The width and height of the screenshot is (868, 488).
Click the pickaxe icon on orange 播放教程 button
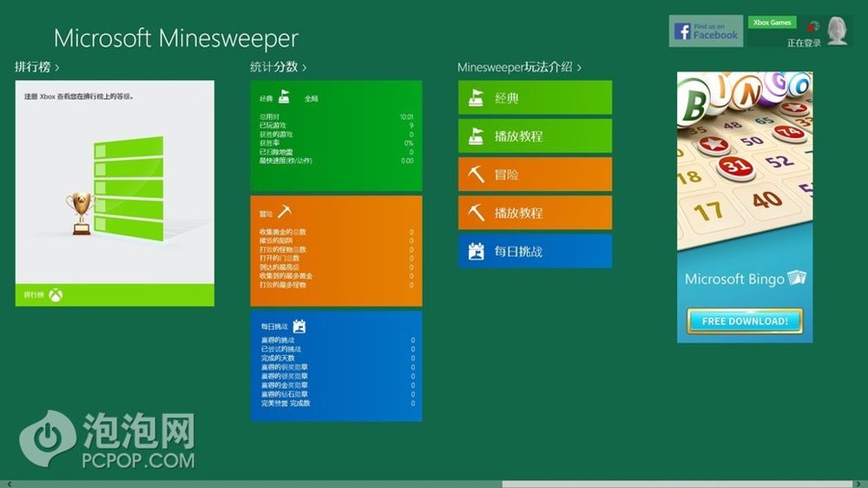pos(476,213)
